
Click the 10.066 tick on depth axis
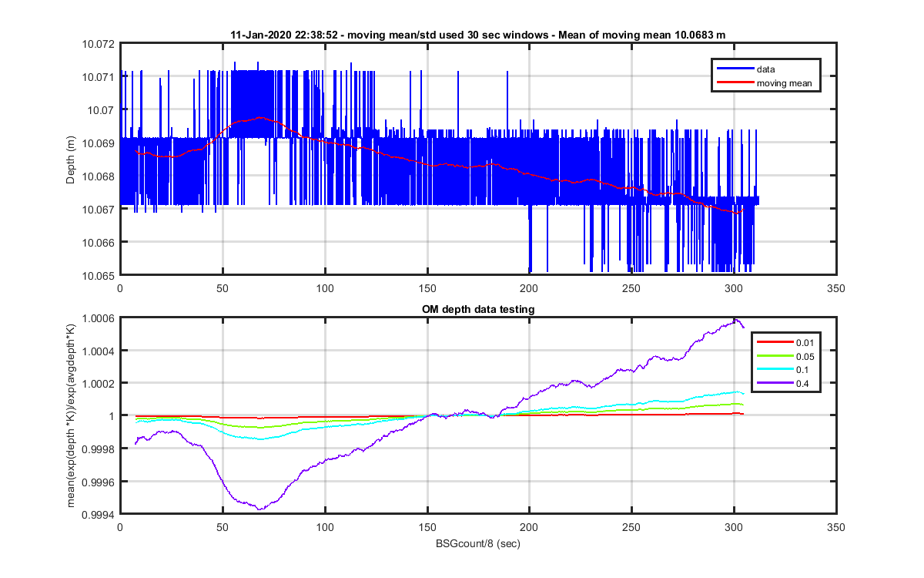[x=99, y=242]
